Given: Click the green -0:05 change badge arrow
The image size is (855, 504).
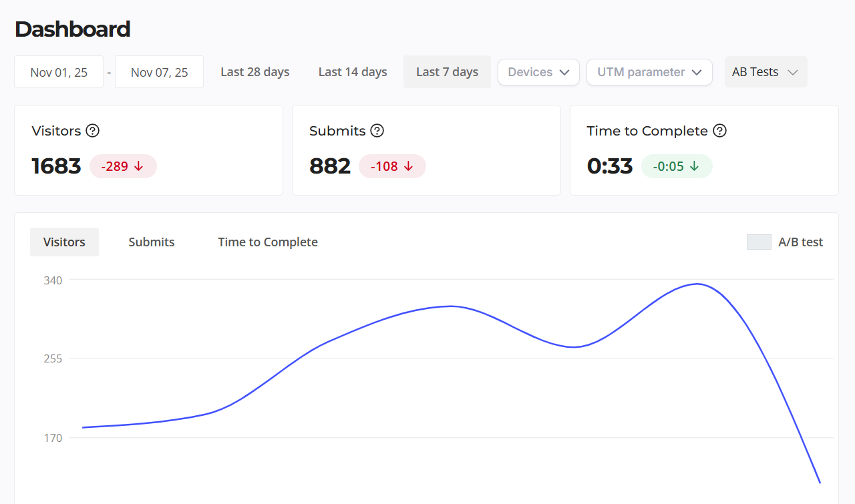Looking at the screenshot, I should (695, 166).
